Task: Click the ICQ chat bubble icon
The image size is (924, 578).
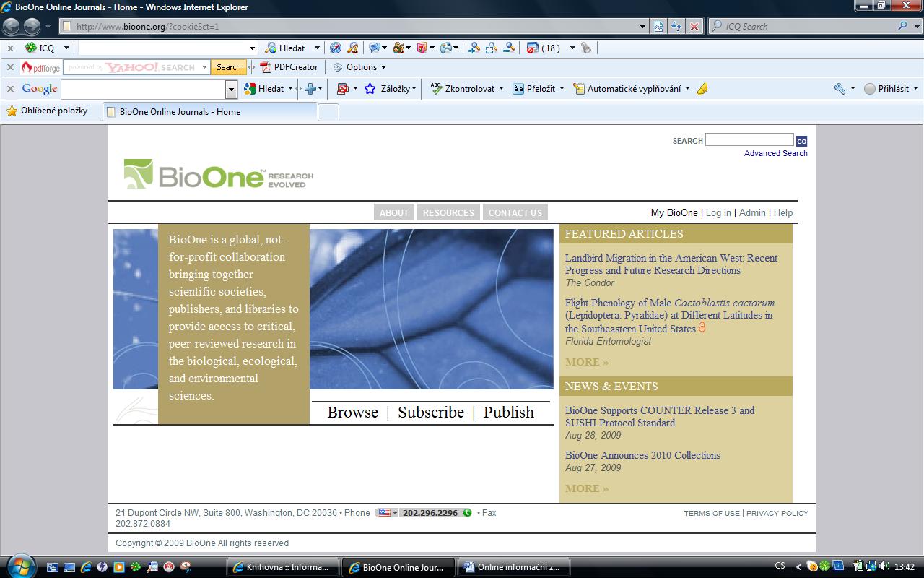Action: click(x=374, y=48)
